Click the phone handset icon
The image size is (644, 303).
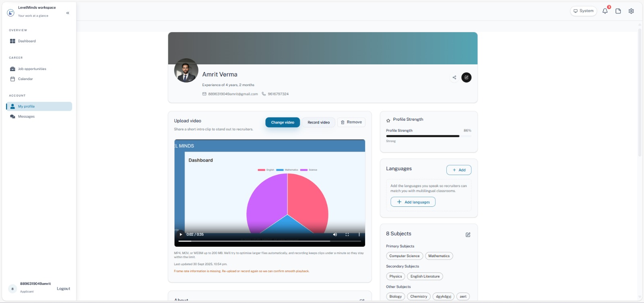click(x=264, y=94)
